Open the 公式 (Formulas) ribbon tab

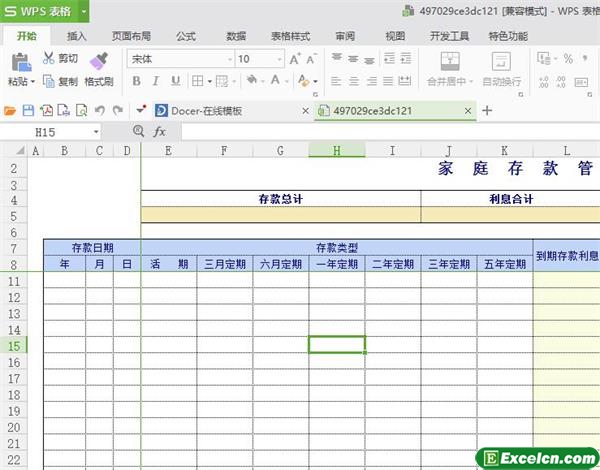[186, 36]
